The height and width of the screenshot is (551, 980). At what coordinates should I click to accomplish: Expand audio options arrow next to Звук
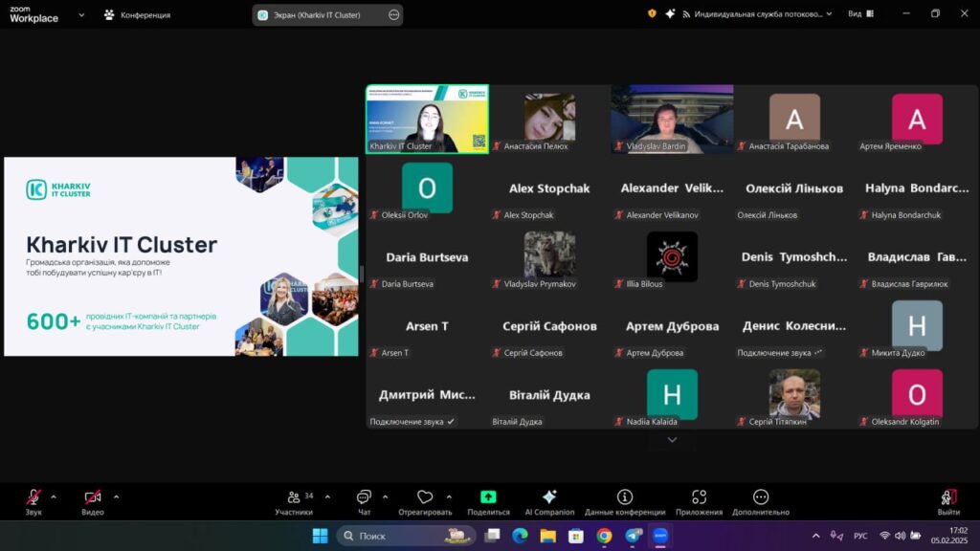click(x=54, y=497)
